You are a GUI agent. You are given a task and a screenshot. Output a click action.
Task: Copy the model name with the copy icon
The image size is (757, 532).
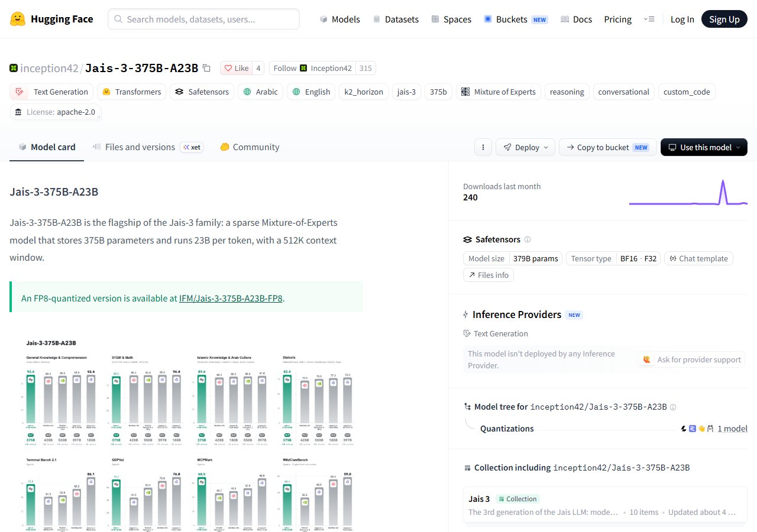point(206,68)
